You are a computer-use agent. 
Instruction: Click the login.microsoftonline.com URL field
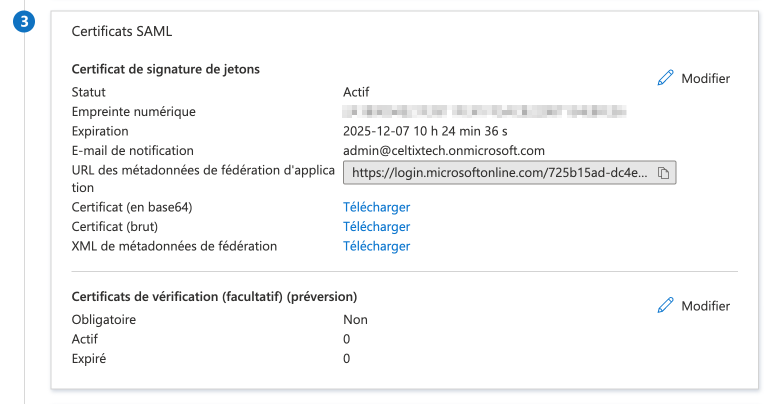click(499, 173)
